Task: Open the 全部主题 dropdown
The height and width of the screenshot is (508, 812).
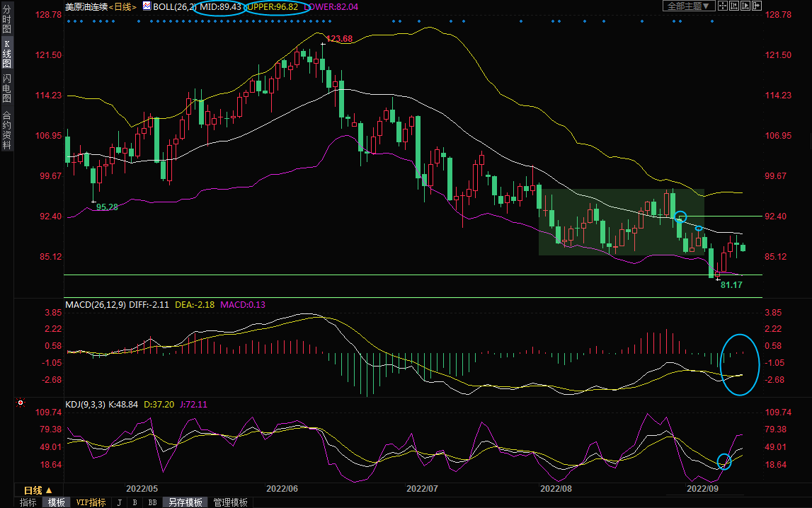Action: pos(688,6)
